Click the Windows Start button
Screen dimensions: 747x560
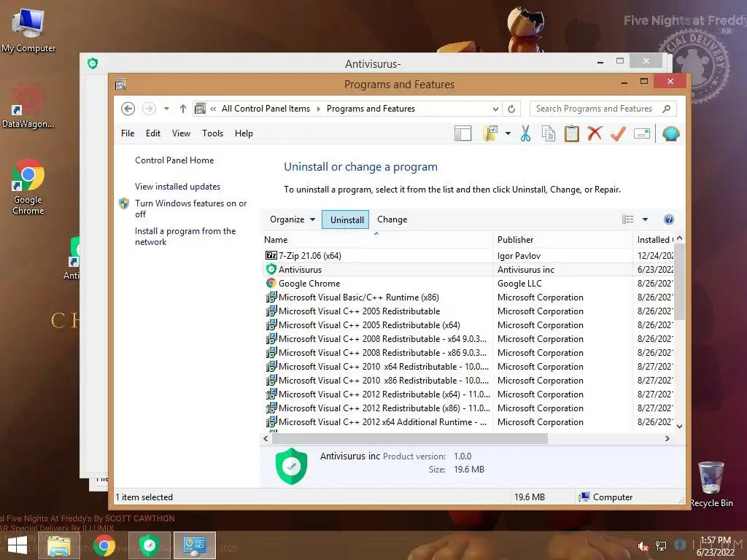[x=18, y=546]
